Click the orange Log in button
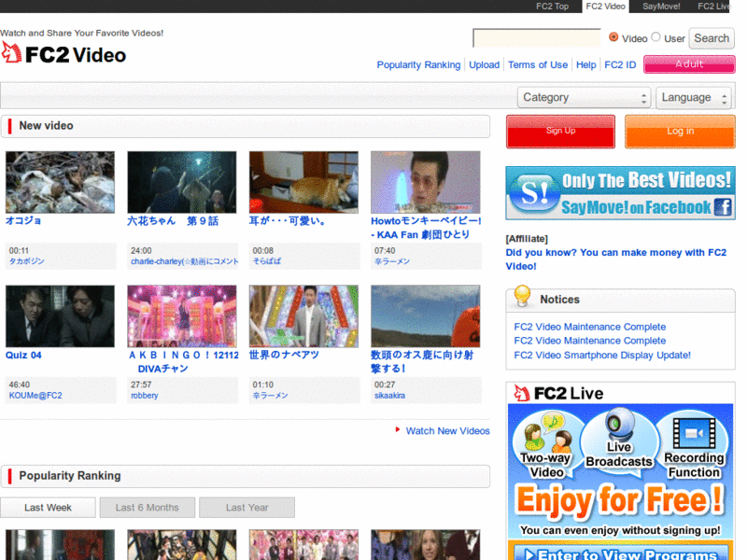This screenshot has width=747, height=560. 680,132
